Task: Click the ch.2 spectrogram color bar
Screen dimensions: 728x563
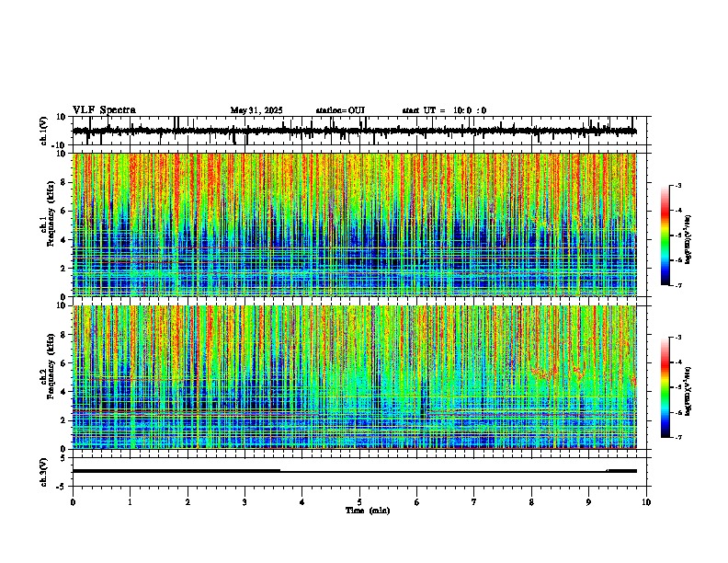Action: pyautogui.click(x=665, y=387)
